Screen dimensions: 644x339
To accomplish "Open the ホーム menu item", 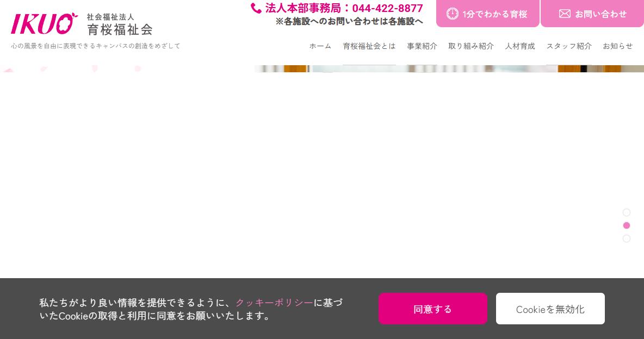I will (320, 46).
